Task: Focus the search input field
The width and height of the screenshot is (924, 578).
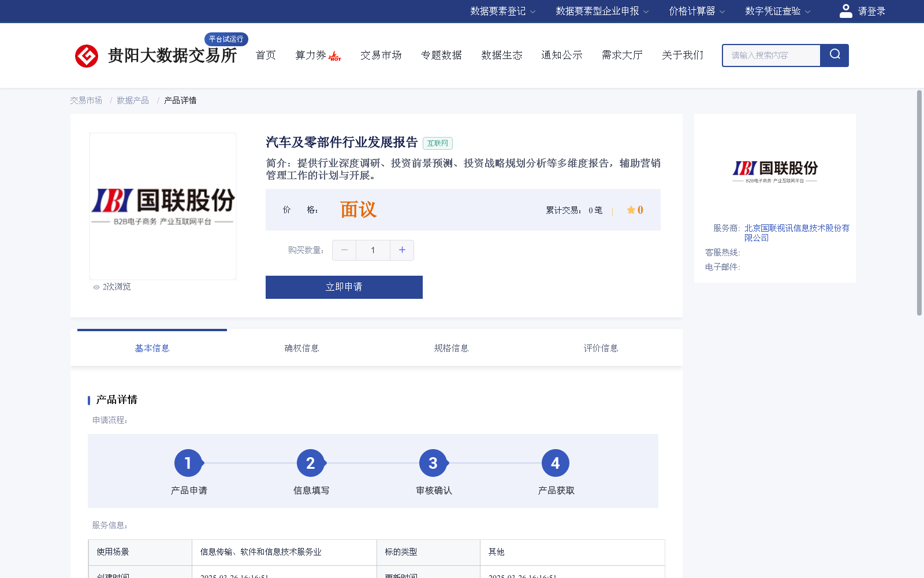Action: pyautogui.click(x=772, y=55)
